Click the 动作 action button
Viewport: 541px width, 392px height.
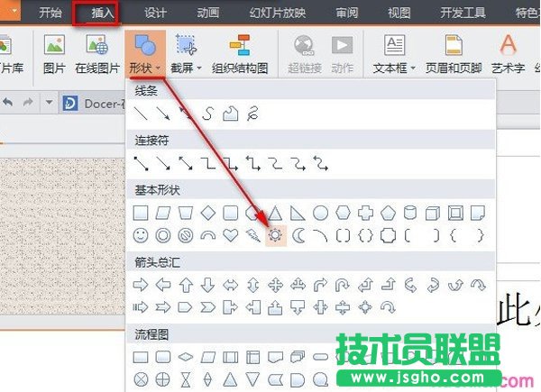click(343, 54)
